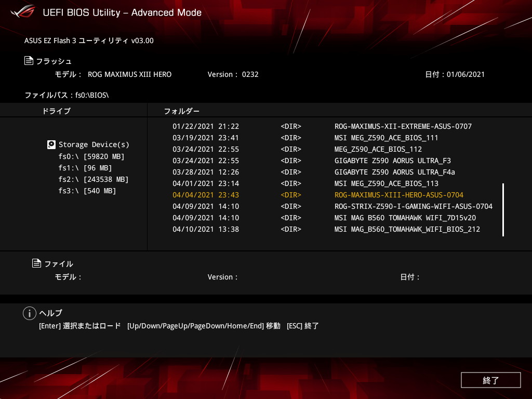Click the UEFI BIOS Utility title
Viewport: 532px width, 399px height.
(122, 12)
